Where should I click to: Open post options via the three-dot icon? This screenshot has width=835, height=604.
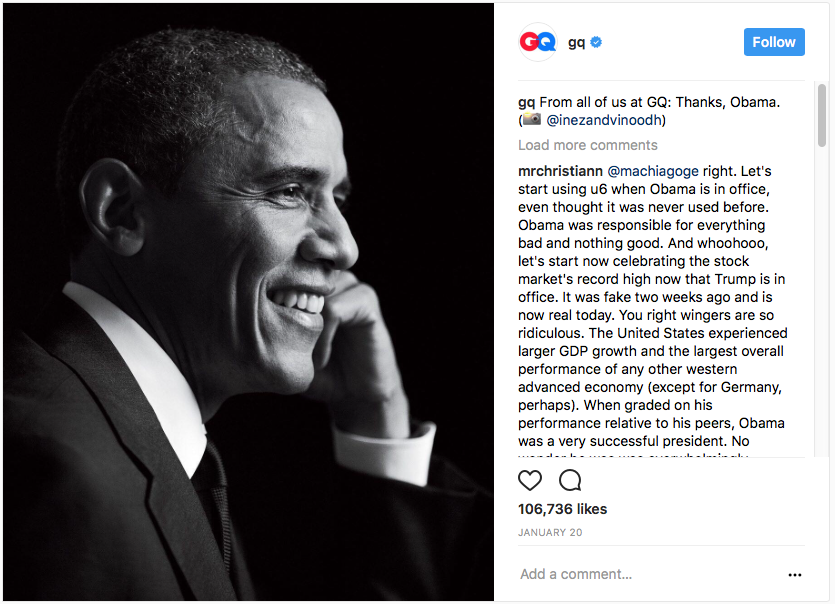point(797,575)
